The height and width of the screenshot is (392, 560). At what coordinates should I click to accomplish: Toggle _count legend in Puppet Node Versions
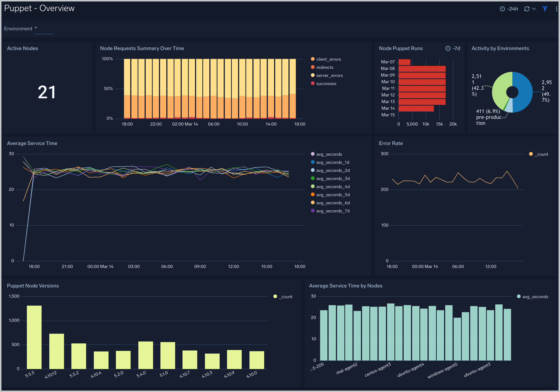point(283,297)
